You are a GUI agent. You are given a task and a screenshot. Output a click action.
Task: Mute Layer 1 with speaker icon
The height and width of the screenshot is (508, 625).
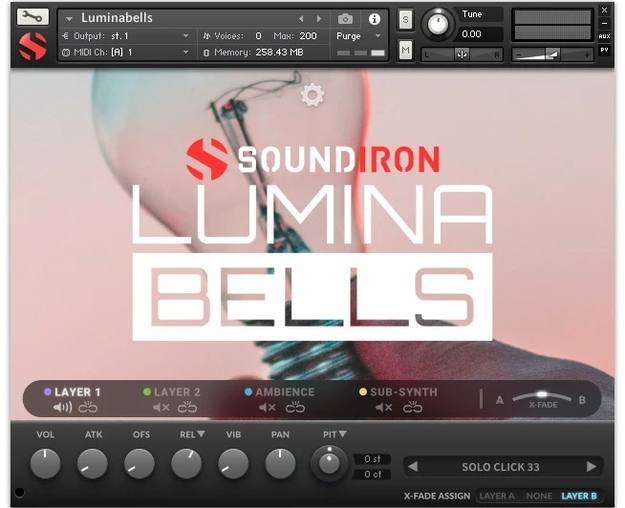coord(63,407)
